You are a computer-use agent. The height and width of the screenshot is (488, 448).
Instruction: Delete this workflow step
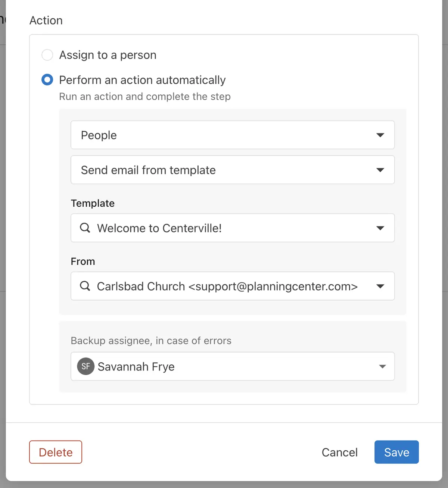56,452
